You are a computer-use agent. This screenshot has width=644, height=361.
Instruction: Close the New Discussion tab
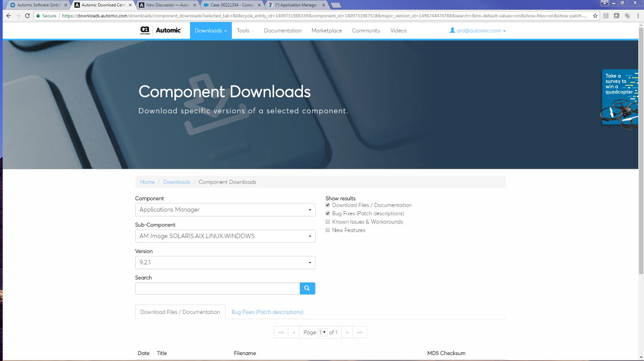195,5
